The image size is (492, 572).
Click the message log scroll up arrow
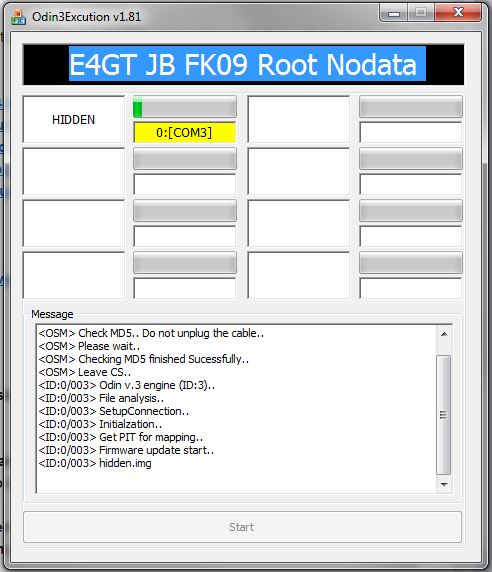444,334
